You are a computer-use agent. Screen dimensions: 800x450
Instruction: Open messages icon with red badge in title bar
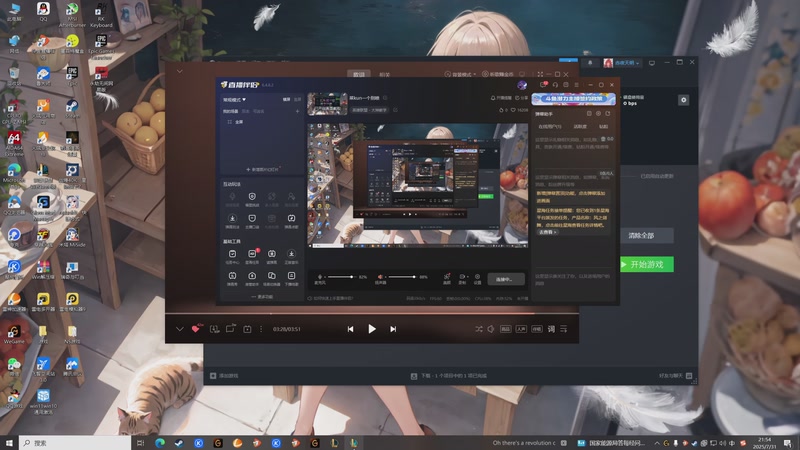544,85
